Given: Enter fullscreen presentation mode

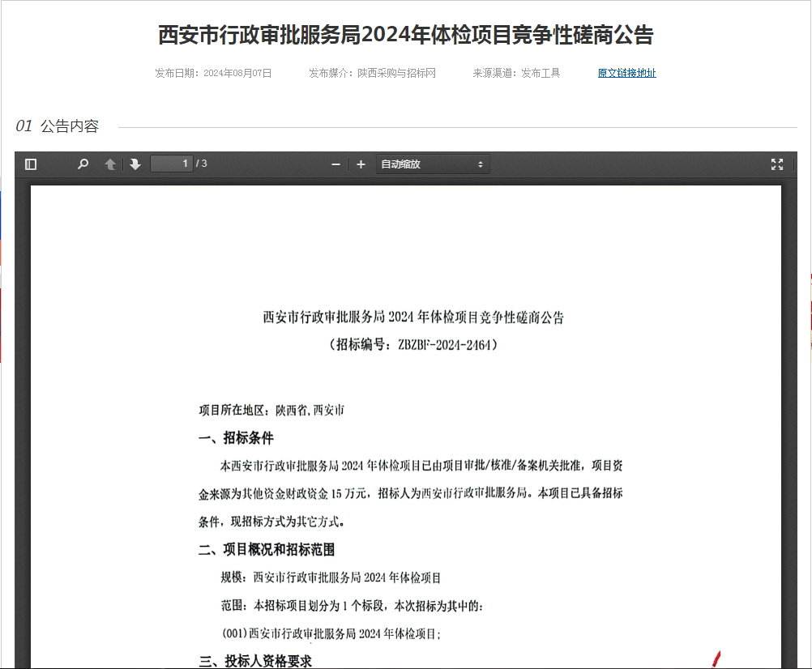Looking at the screenshot, I should click(777, 164).
